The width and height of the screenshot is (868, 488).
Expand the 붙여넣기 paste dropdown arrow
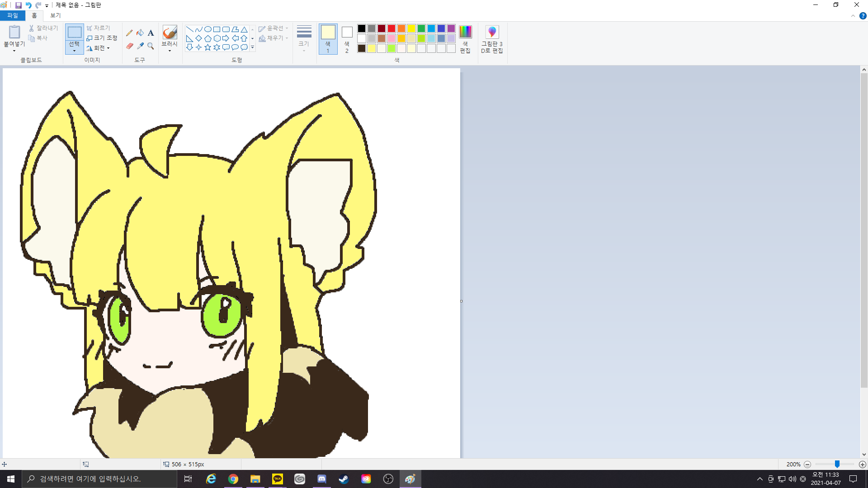point(14,50)
